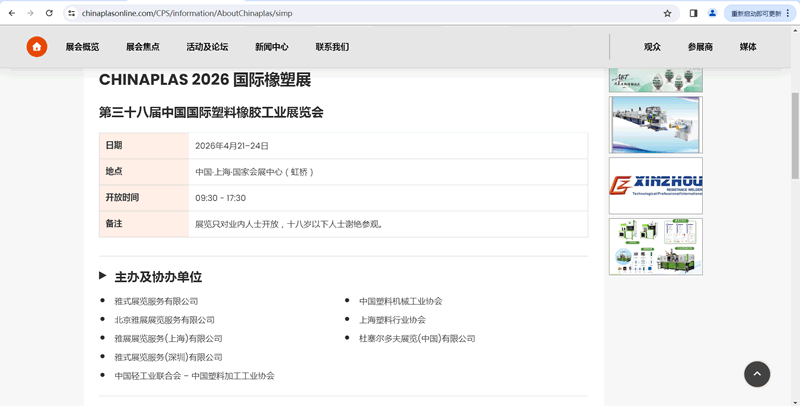This screenshot has height=406, width=800.
Task: Open the browser side panel icon
Action: tap(693, 13)
